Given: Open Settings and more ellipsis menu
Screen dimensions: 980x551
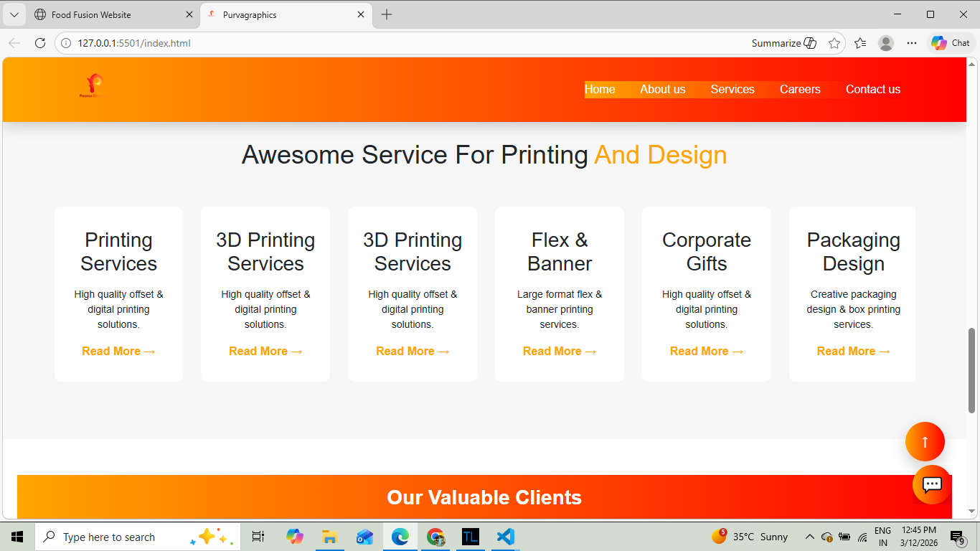Looking at the screenshot, I should pyautogui.click(x=911, y=43).
